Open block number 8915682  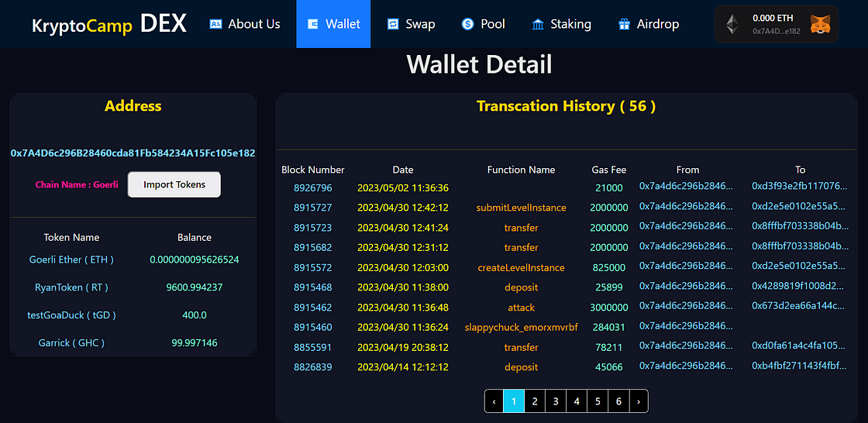click(x=313, y=247)
